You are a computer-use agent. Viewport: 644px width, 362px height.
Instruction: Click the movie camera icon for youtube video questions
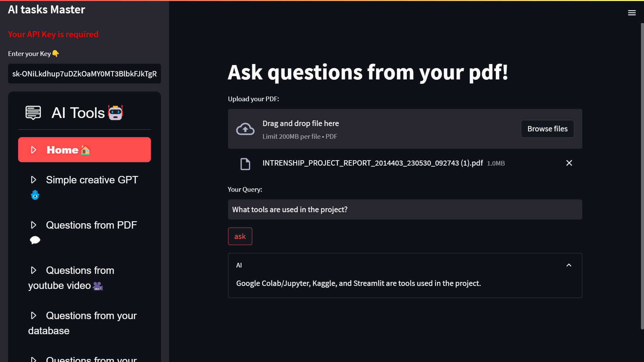[x=98, y=286]
